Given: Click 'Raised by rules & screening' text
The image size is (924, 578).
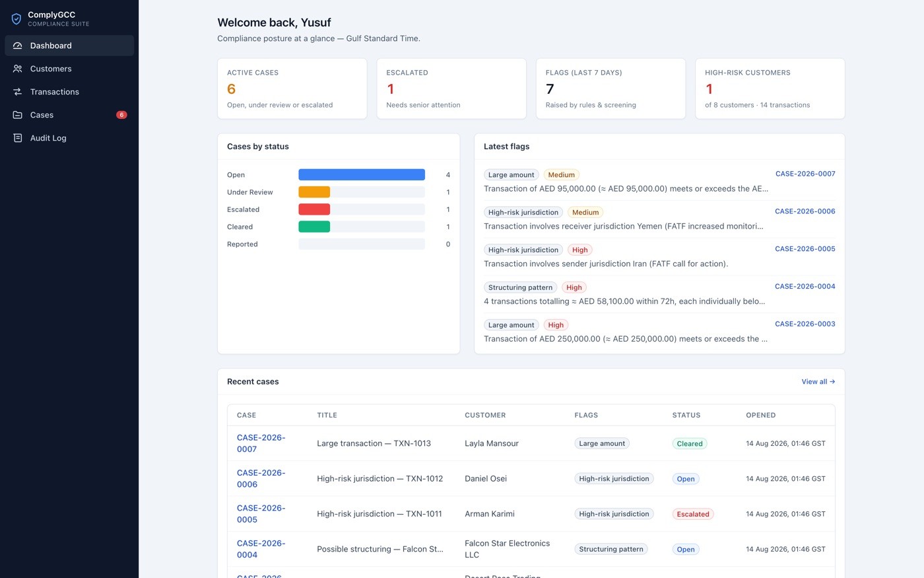Looking at the screenshot, I should tap(591, 105).
